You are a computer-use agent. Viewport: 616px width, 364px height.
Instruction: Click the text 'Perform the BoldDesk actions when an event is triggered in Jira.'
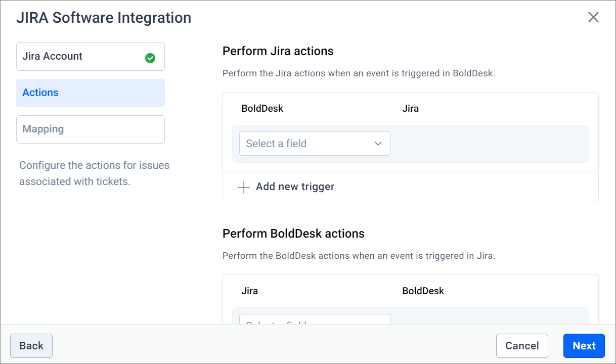pyautogui.click(x=359, y=256)
